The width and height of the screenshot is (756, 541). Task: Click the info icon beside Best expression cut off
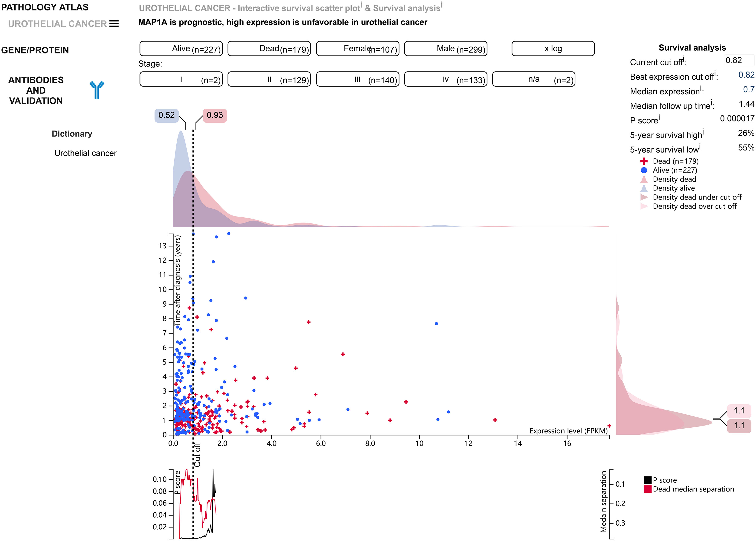pyautogui.click(x=715, y=74)
